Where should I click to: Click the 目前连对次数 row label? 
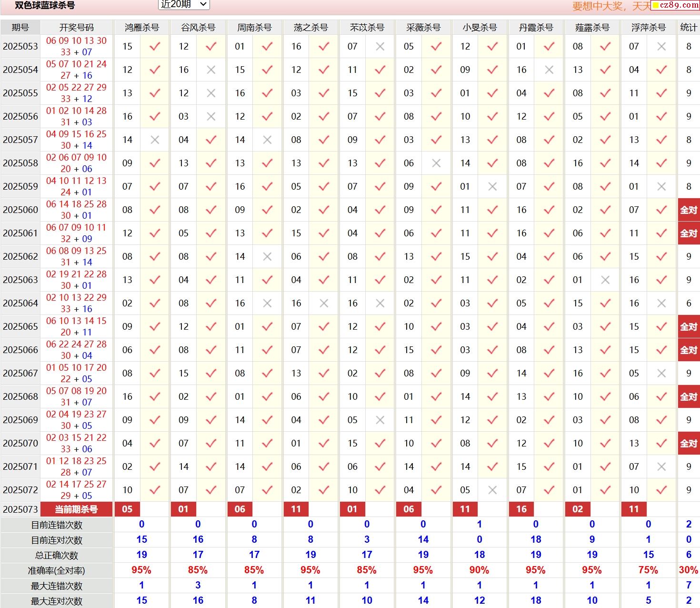(57, 540)
